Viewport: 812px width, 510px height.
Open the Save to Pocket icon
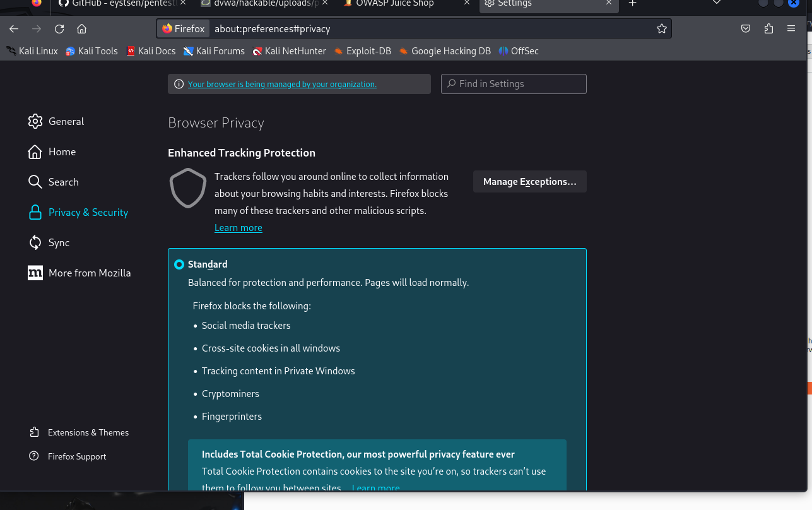(746, 28)
